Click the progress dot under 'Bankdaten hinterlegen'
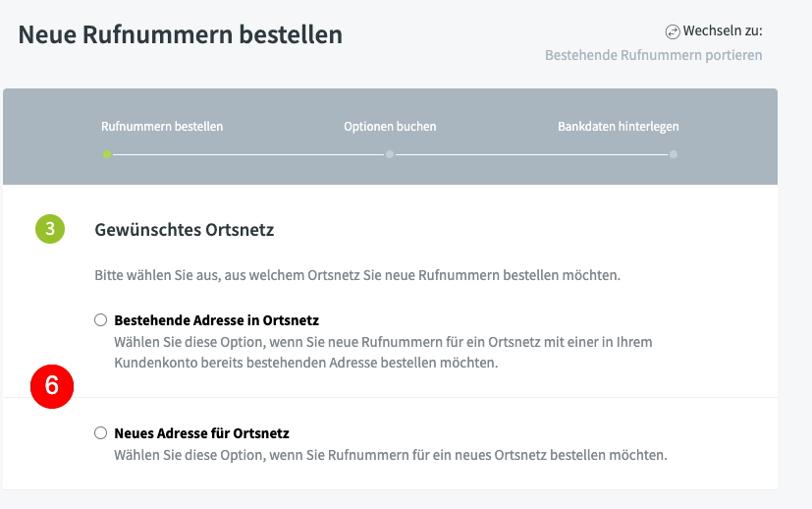This screenshot has width=812, height=509. pyautogui.click(x=673, y=154)
